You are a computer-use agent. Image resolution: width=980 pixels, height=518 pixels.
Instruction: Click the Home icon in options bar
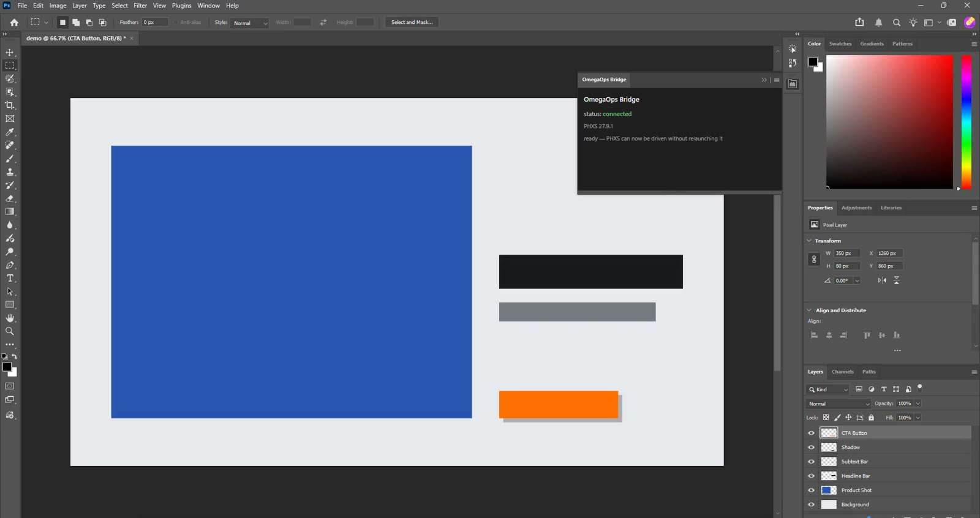[x=14, y=22]
